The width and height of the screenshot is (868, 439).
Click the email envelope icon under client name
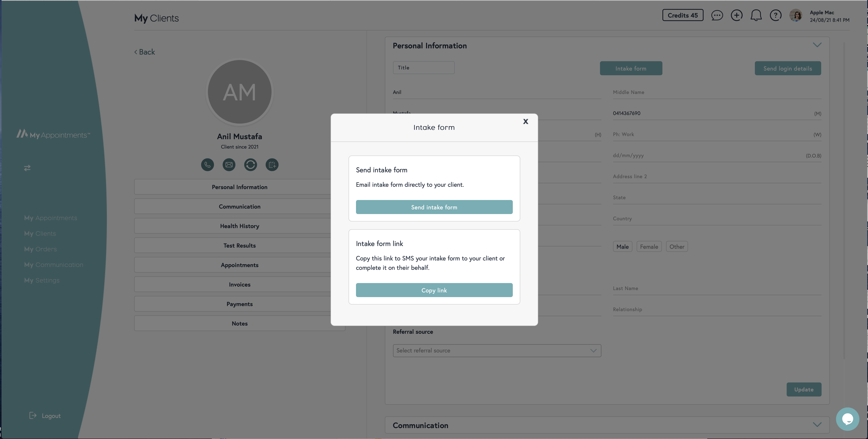tap(229, 165)
